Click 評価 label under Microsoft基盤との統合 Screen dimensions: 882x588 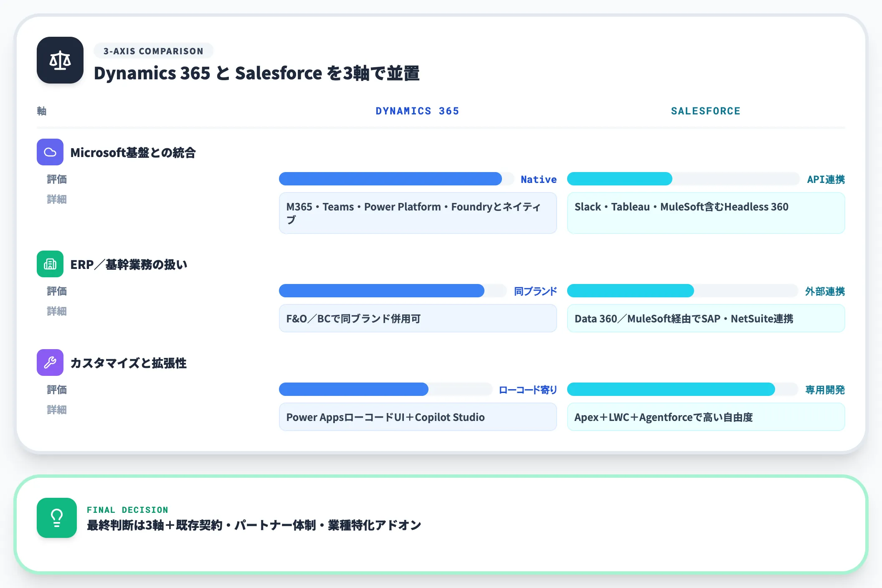tap(57, 179)
